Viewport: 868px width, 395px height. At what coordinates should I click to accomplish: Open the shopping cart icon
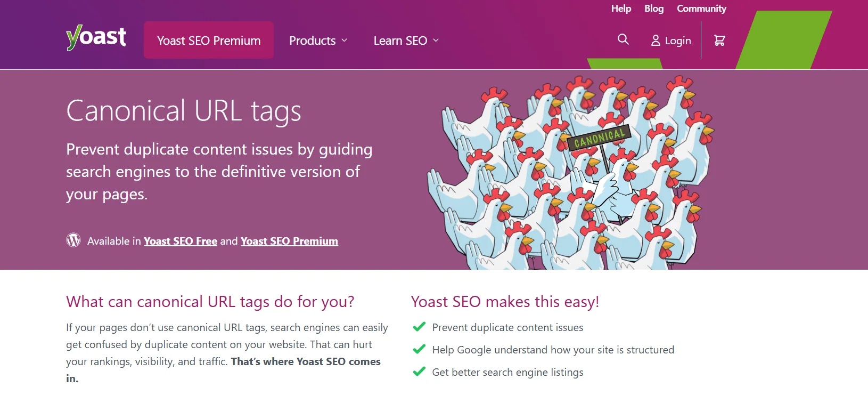(720, 39)
